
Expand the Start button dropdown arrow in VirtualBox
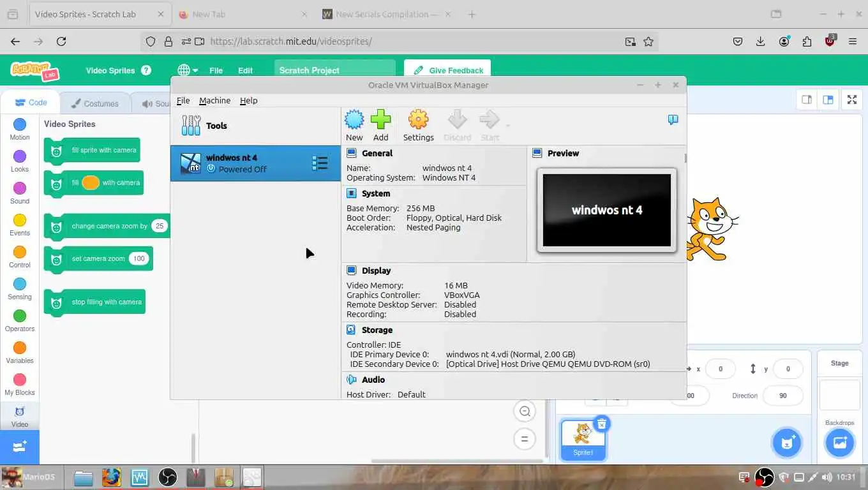pyautogui.click(x=507, y=125)
